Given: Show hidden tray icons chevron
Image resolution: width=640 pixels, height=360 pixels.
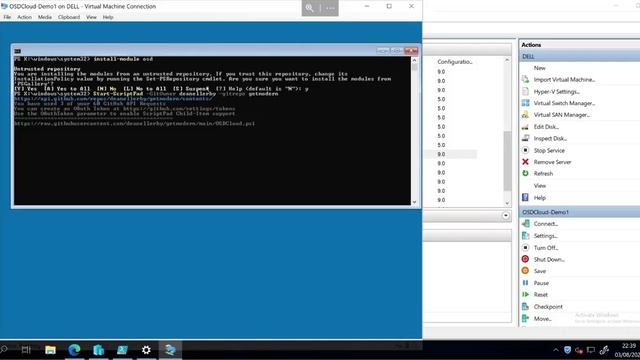Looking at the screenshot, I should click(556, 350).
